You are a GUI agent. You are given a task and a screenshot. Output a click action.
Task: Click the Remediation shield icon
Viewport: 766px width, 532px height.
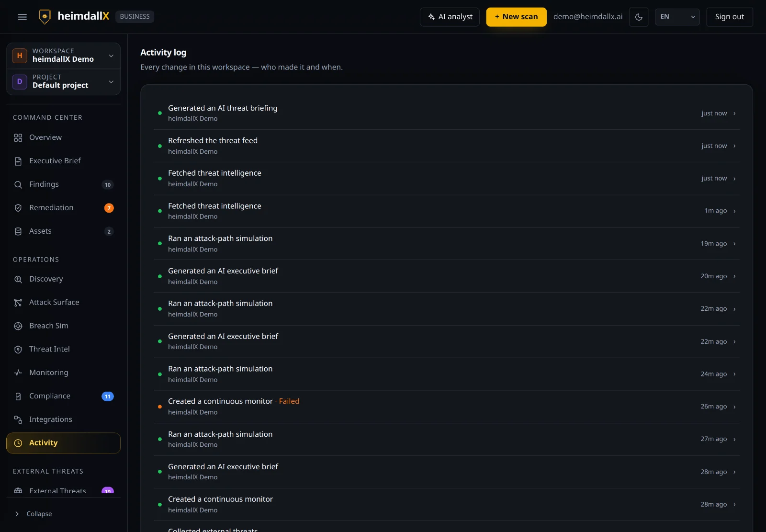point(18,208)
